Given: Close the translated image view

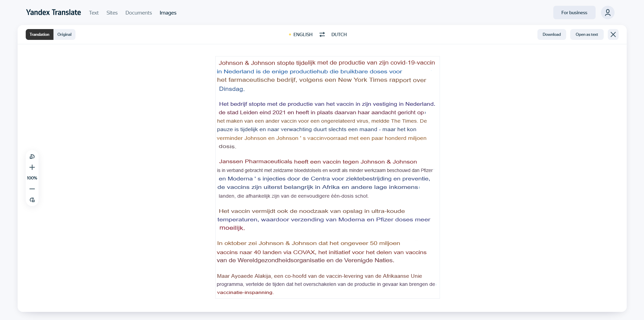Looking at the screenshot, I should 613,34.
